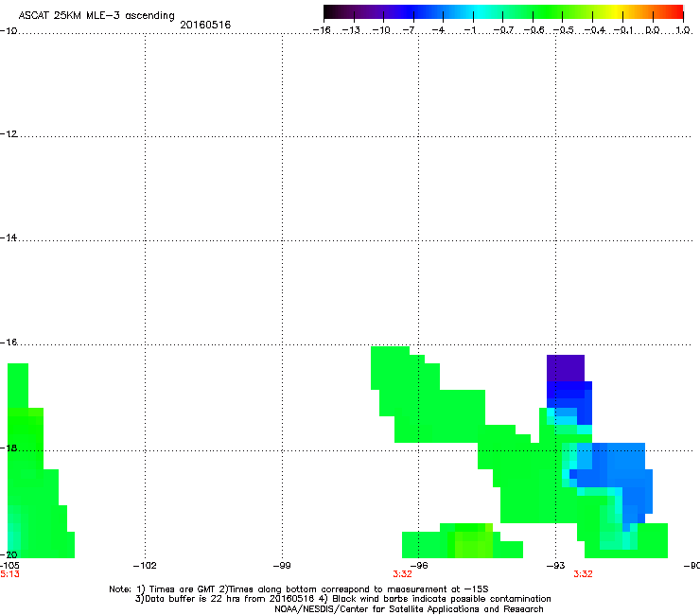Click the 0.0 color scale label
This screenshot has width=700, height=615.
[x=653, y=30]
